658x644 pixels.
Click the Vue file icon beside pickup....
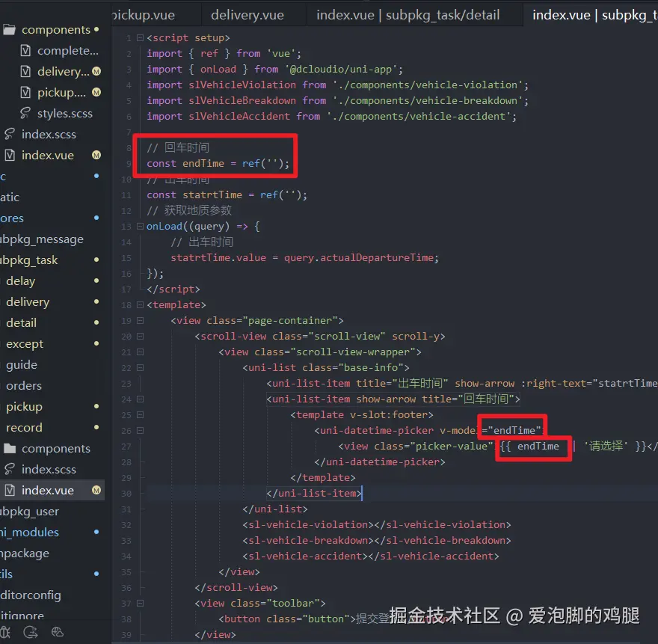(25, 92)
